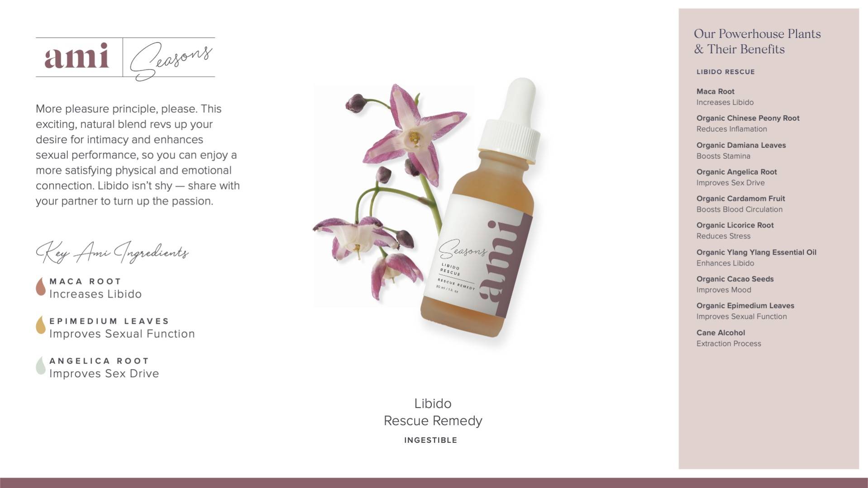The image size is (868, 488).
Task: Click the product description paragraph text
Action: 138,155
